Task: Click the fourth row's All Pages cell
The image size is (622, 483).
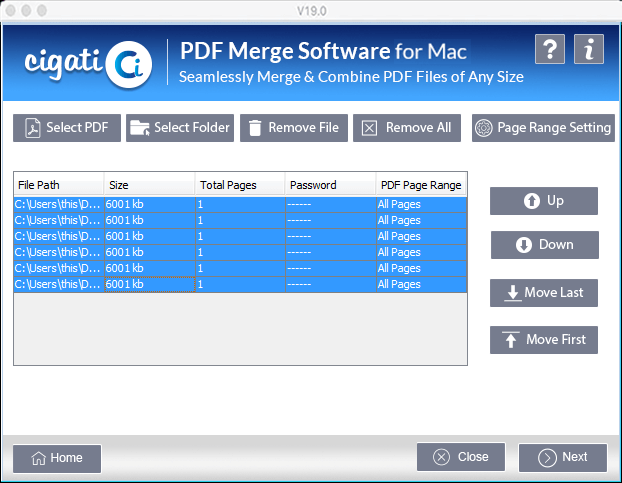Action: pyautogui.click(x=421, y=252)
